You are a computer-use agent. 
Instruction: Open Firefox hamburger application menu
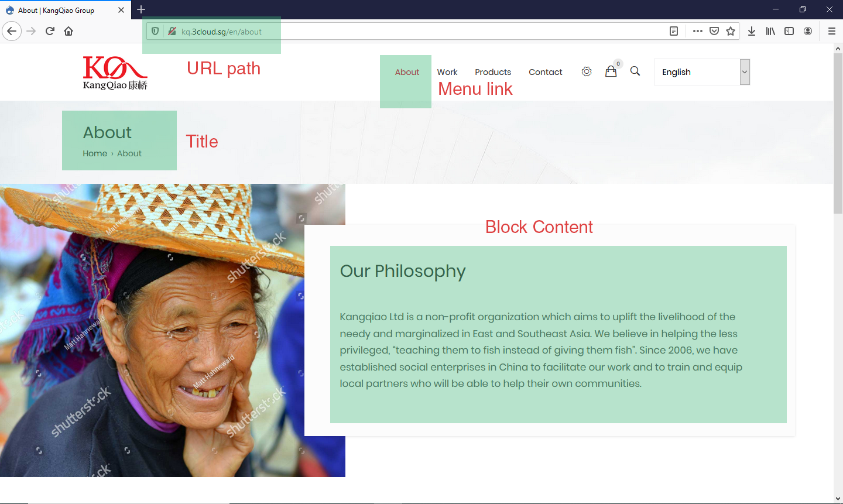[x=832, y=31]
